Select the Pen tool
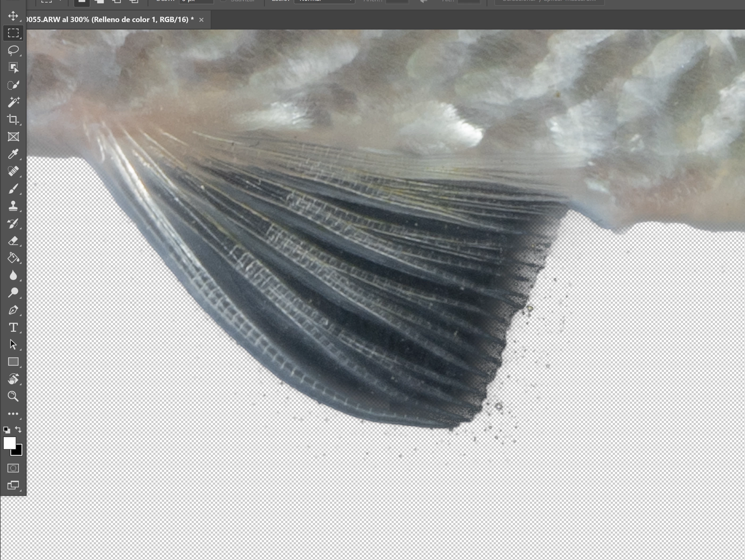Image resolution: width=745 pixels, height=560 pixels. [x=13, y=310]
